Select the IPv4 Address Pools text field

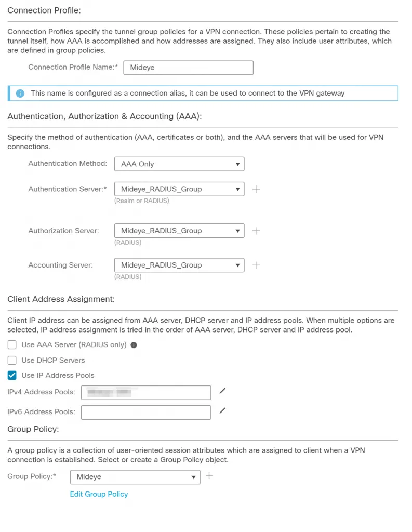(145, 392)
